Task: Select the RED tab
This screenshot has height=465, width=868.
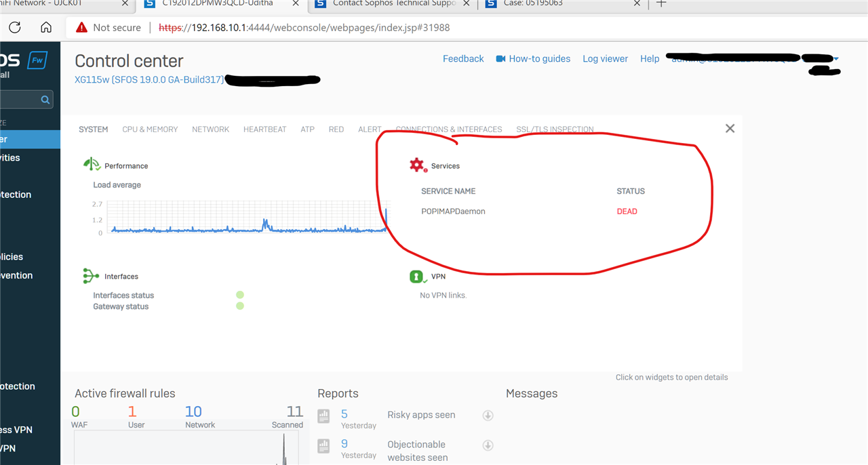Action: (336, 129)
